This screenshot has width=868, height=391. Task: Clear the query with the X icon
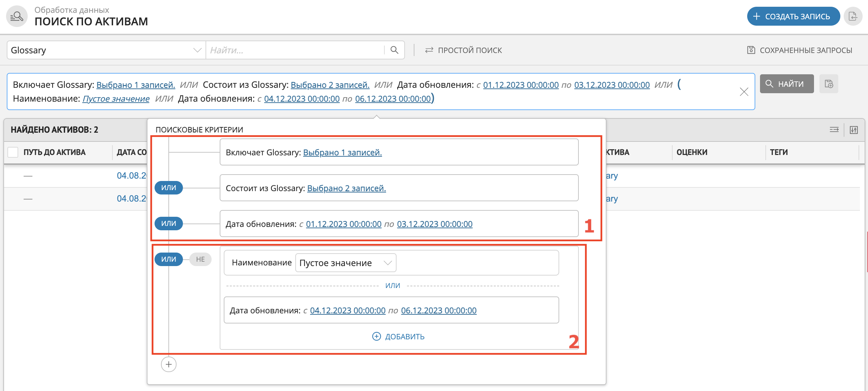(x=744, y=92)
